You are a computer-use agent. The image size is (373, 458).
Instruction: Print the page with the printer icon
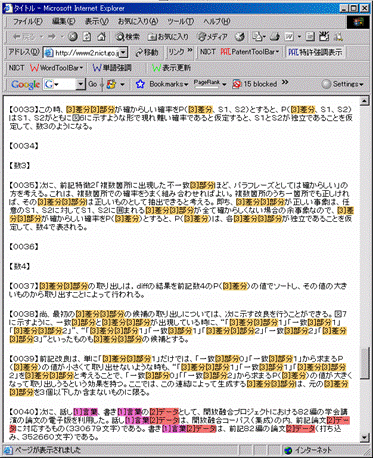[275, 37]
